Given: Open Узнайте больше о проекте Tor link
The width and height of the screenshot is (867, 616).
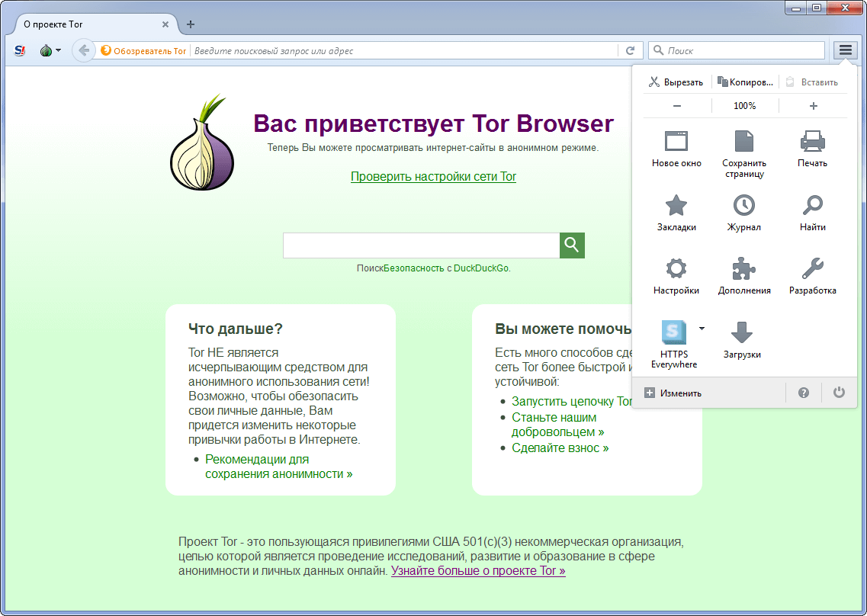Looking at the screenshot, I should tap(478, 571).
